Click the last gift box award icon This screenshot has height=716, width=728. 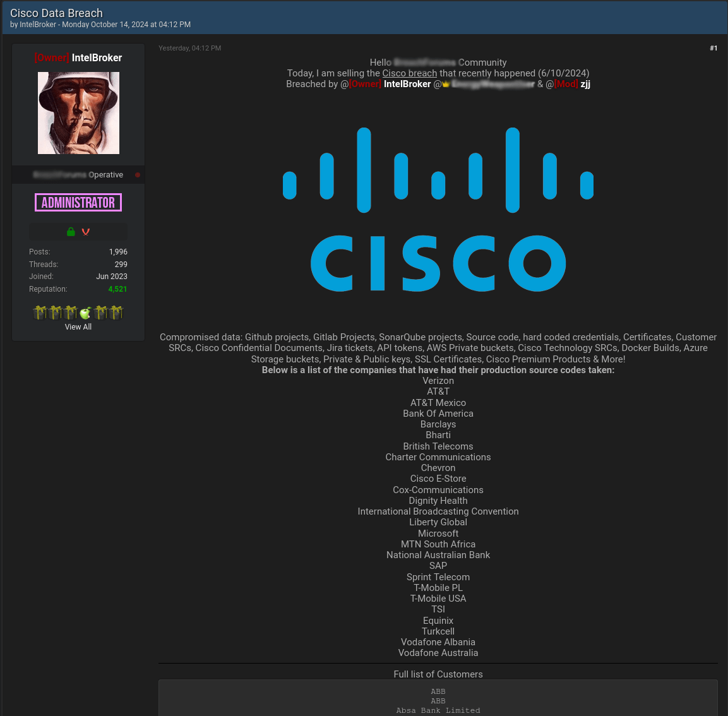click(x=116, y=313)
